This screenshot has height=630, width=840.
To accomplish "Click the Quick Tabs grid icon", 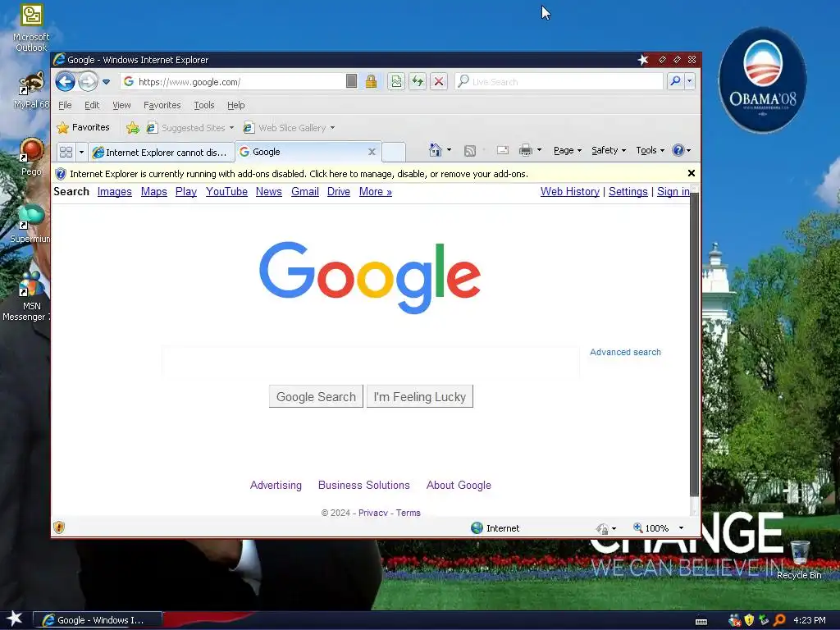I will (x=66, y=152).
